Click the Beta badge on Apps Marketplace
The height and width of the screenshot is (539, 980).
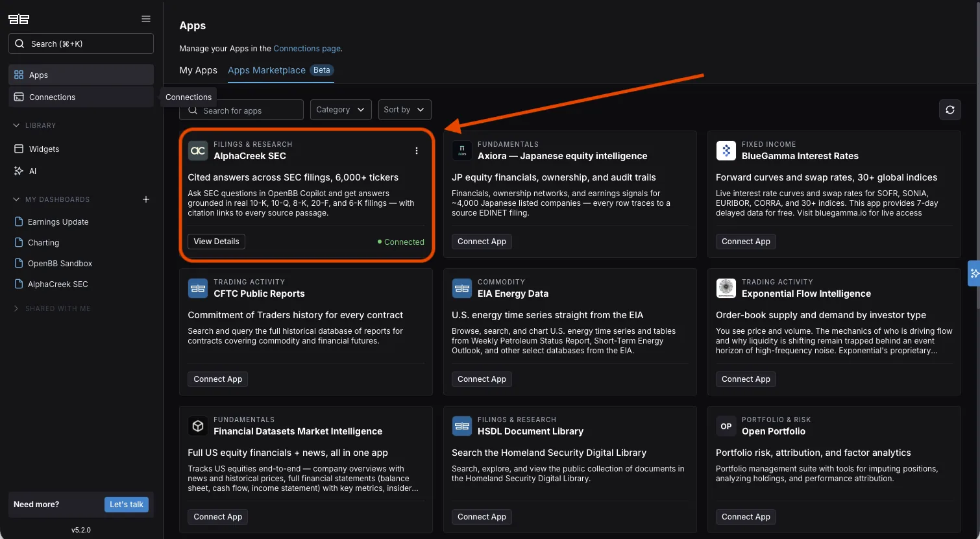click(x=322, y=70)
